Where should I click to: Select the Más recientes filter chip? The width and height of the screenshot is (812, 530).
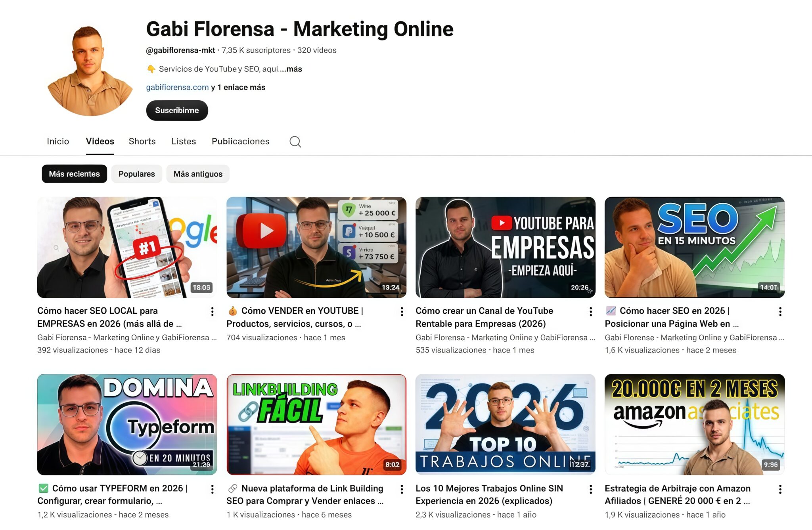click(x=74, y=174)
